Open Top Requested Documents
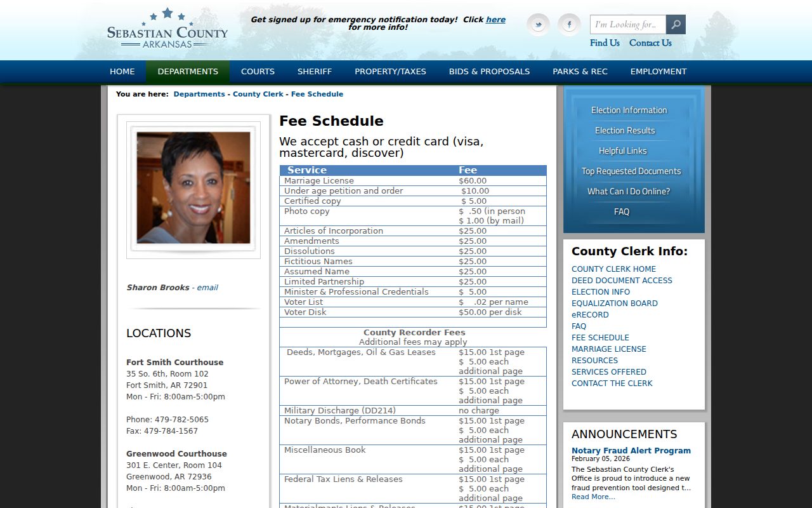This screenshot has height=508, width=812. click(631, 171)
